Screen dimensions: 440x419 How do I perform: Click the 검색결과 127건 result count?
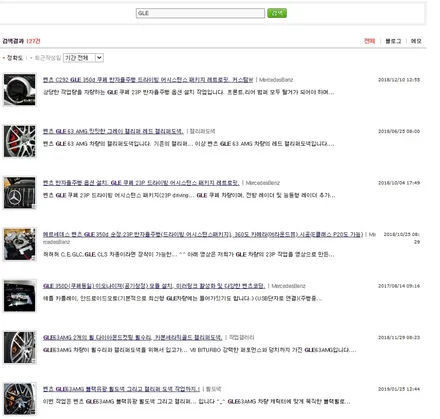[21, 41]
